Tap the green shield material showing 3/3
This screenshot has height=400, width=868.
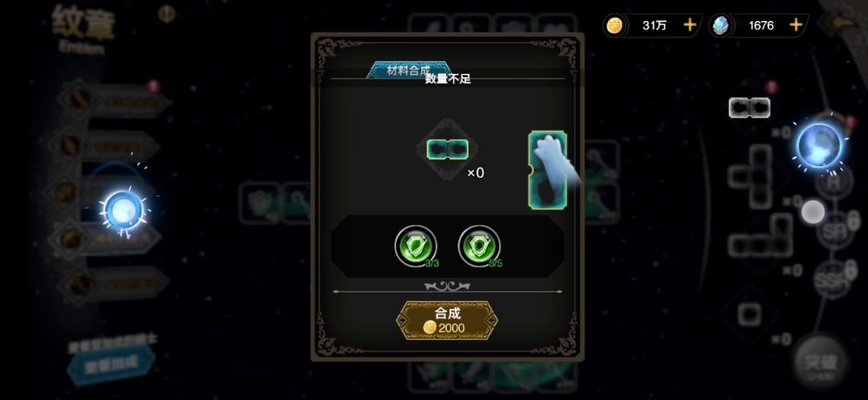pos(416,246)
